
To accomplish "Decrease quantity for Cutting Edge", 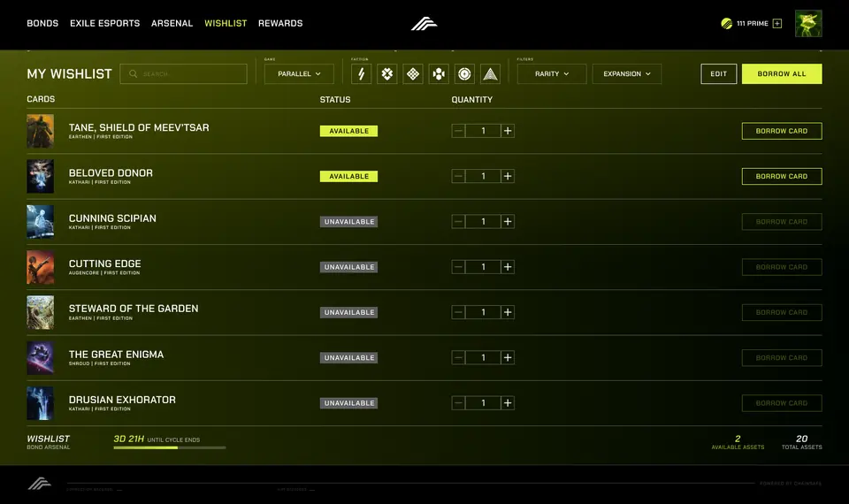I will [x=458, y=267].
